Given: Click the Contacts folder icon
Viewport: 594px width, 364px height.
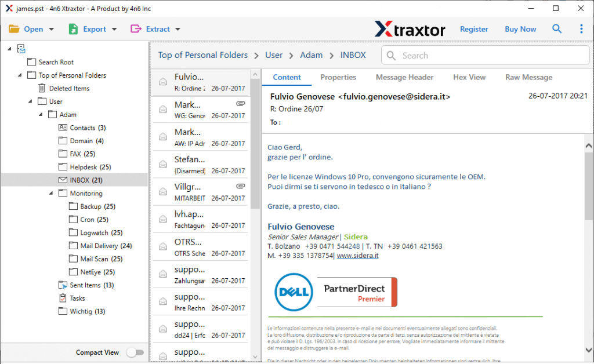Looking at the screenshot, I should [x=63, y=128].
